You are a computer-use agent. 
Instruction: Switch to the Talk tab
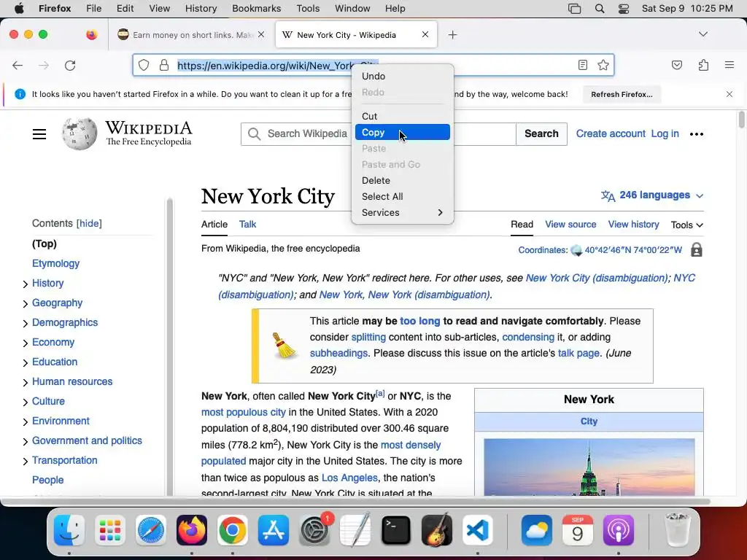(248, 225)
